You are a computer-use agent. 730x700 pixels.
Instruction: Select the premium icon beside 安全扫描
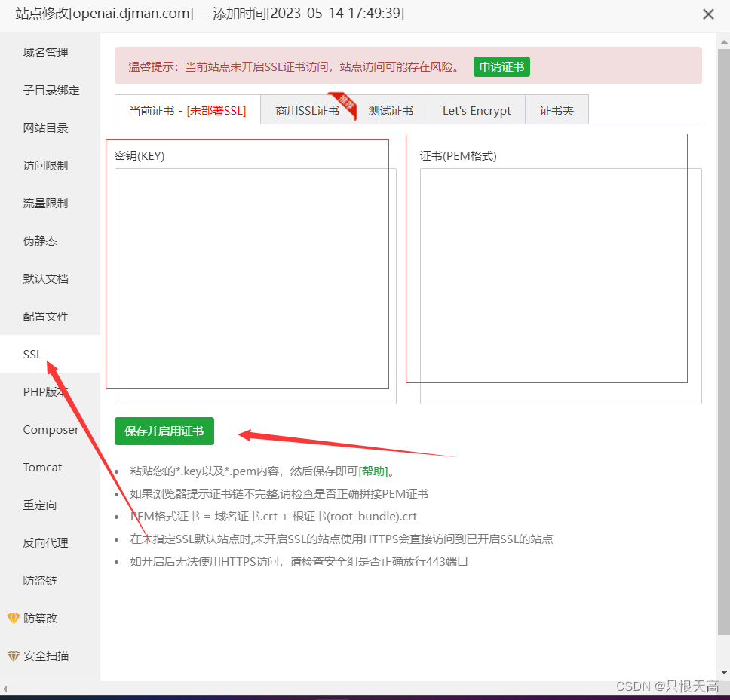coord(15,655)
